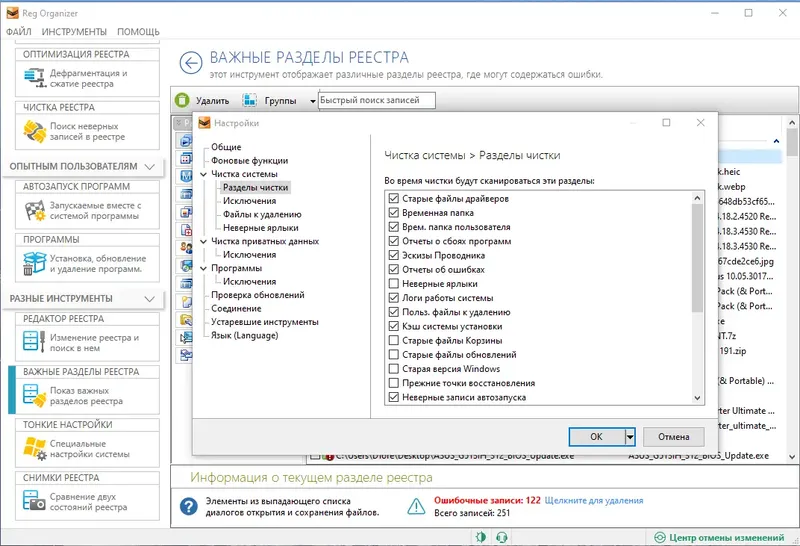Toggle Логи работы системы checkbox
The image size is (800, 546).
393,298
